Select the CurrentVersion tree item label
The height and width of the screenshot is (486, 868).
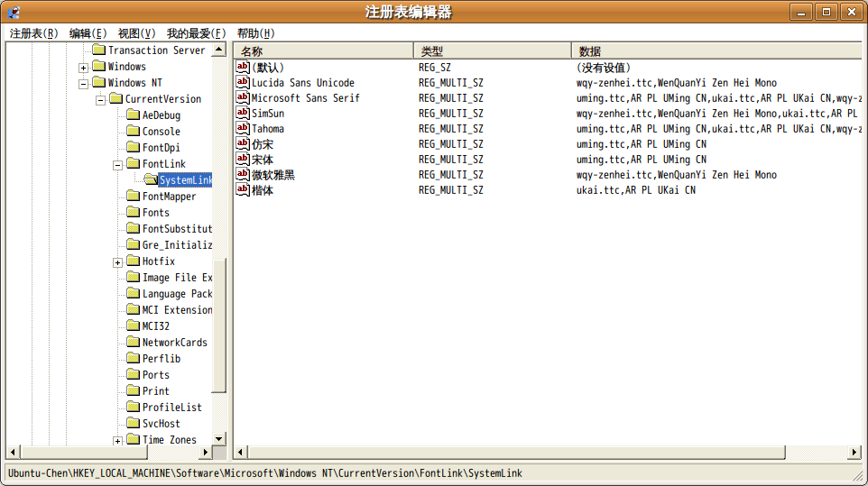pyautogui.click(x=162, y=98)
